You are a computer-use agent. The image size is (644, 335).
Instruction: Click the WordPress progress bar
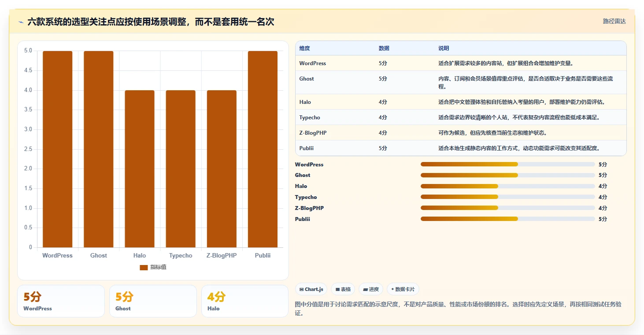[x=508, y=164]
